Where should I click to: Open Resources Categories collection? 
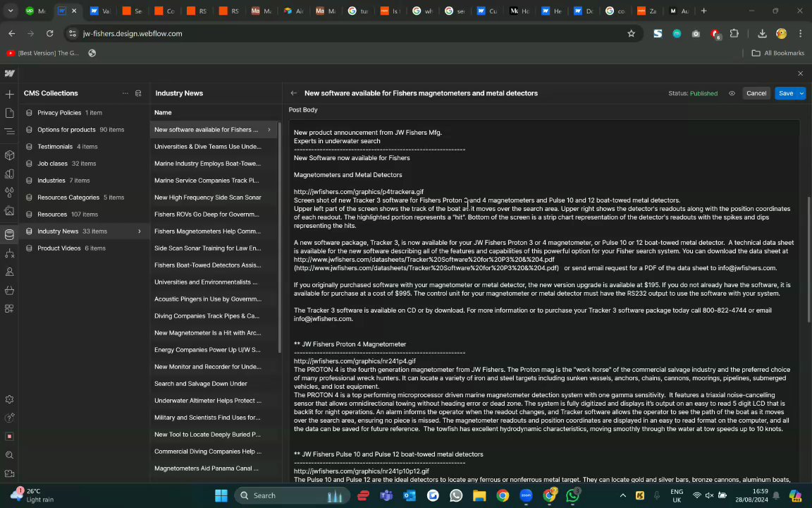pyautogui.click(x=85, y=198)
